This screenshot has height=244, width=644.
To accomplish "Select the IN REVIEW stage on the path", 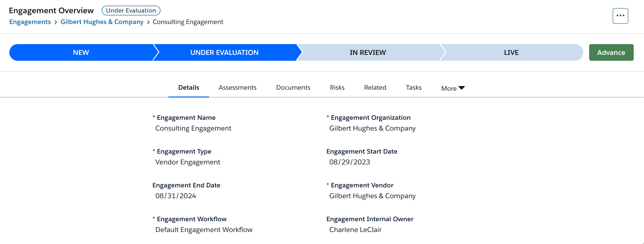I will 368,52.
